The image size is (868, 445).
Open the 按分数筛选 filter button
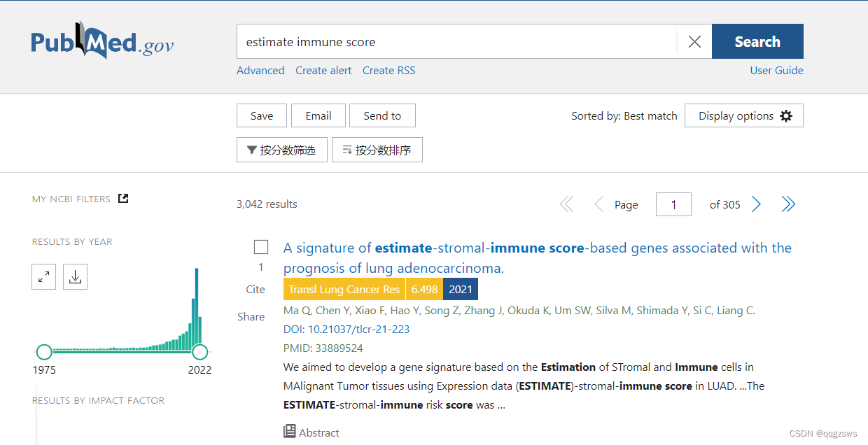(x=282, y=150)
